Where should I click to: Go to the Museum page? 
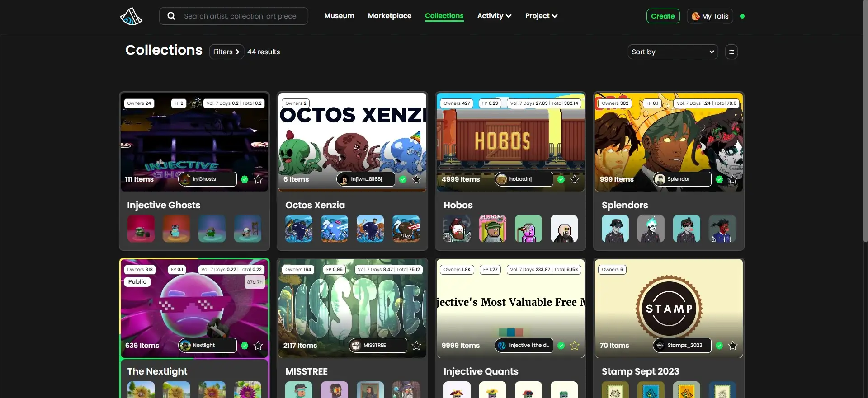[x=339, y=16]
